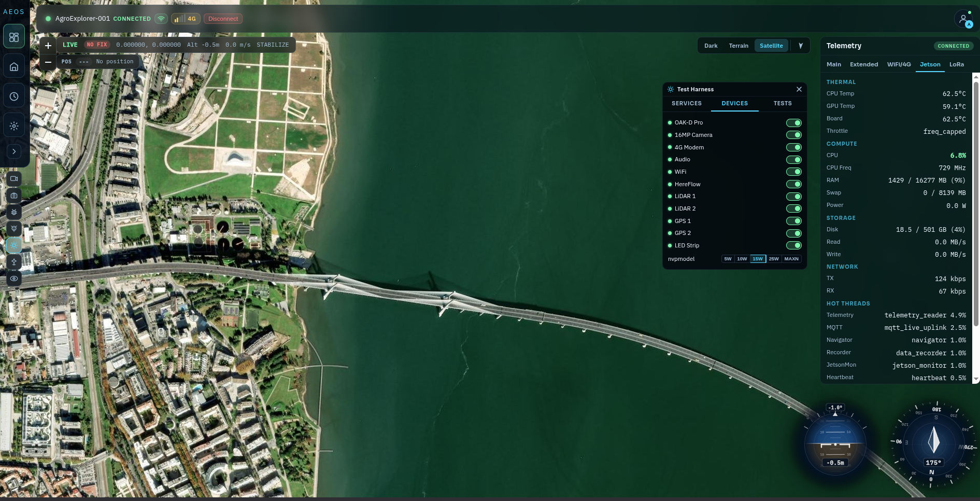The image size is (980, 501).
Task: Open the map layers filter dropdown
Action: tap(801, 46)
